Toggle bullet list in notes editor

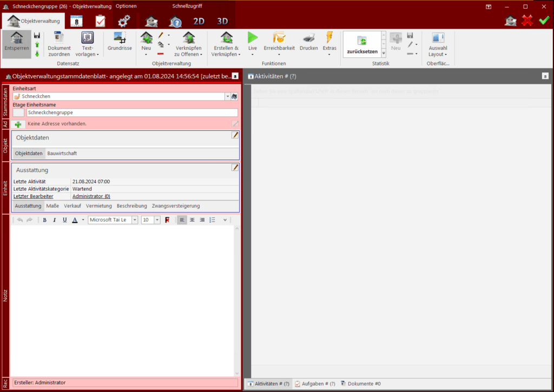click(x=212, y=220)
